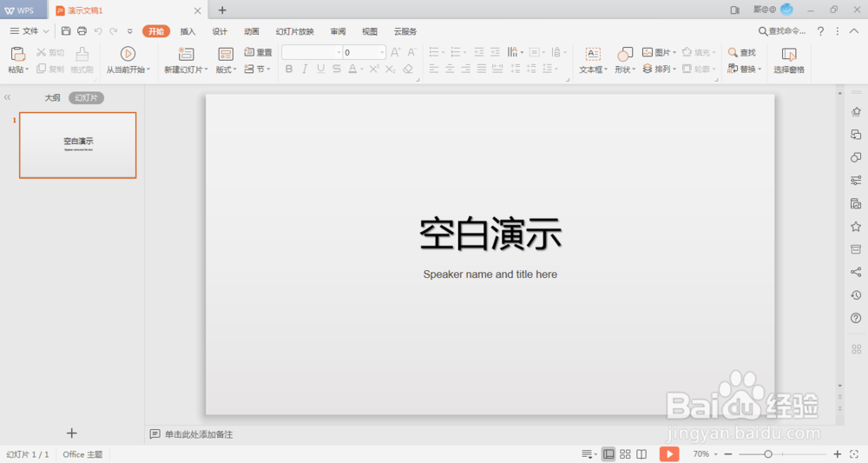
Task: Click the 查找 find magnifier button
Action: click(x=742, y=52)
